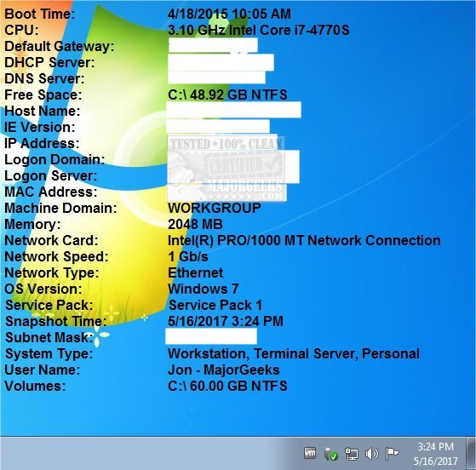
Task: Click the boot time value "4/18/2015 10:05 AM"
Action: point(229,14)
